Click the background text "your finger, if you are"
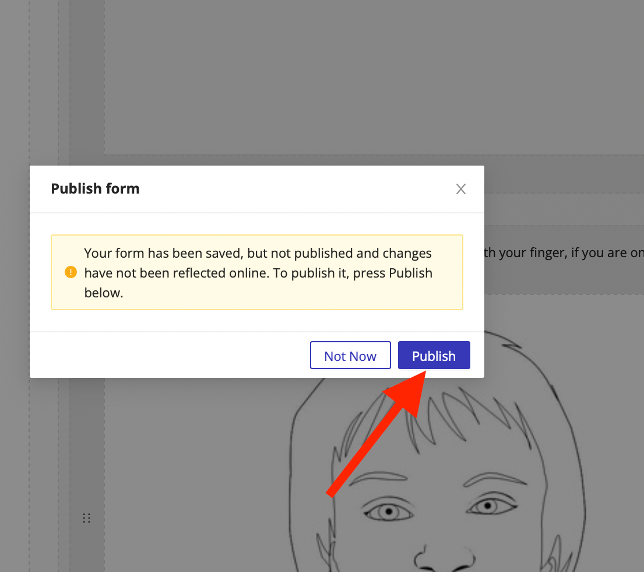 coord(560,253)
